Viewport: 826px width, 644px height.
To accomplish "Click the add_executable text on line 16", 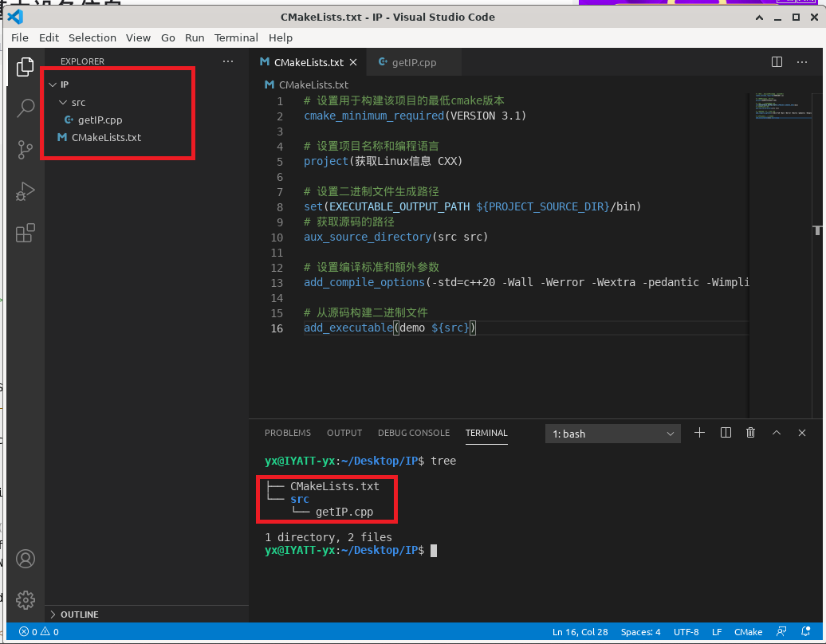I will pyautogui.click(x=348, y=328).
